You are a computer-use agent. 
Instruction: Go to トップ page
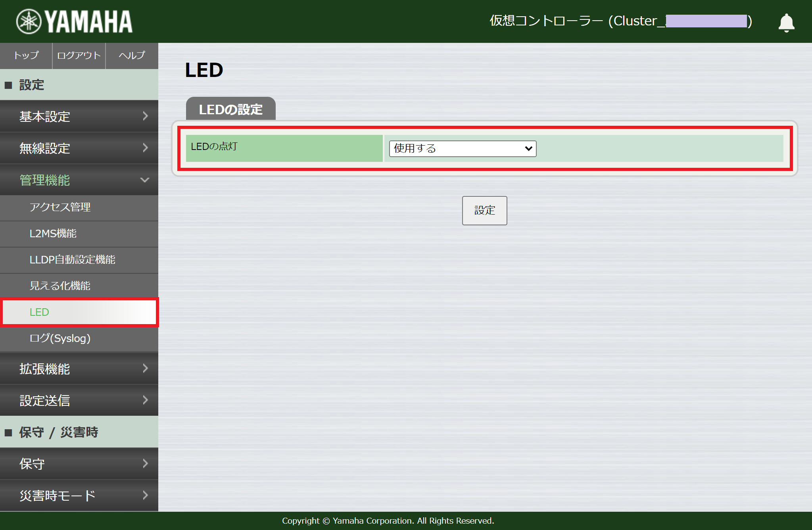[26, 56]
